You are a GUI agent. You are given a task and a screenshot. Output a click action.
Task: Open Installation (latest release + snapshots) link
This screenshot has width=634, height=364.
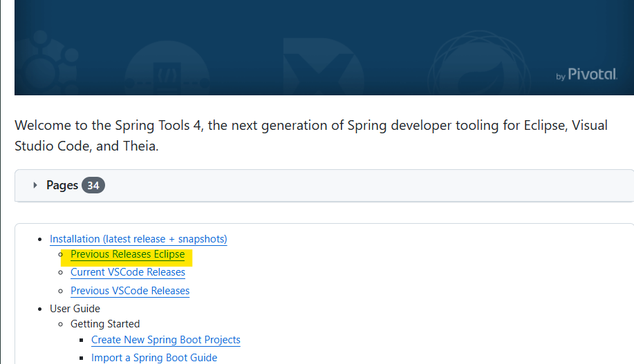point(138,239)
